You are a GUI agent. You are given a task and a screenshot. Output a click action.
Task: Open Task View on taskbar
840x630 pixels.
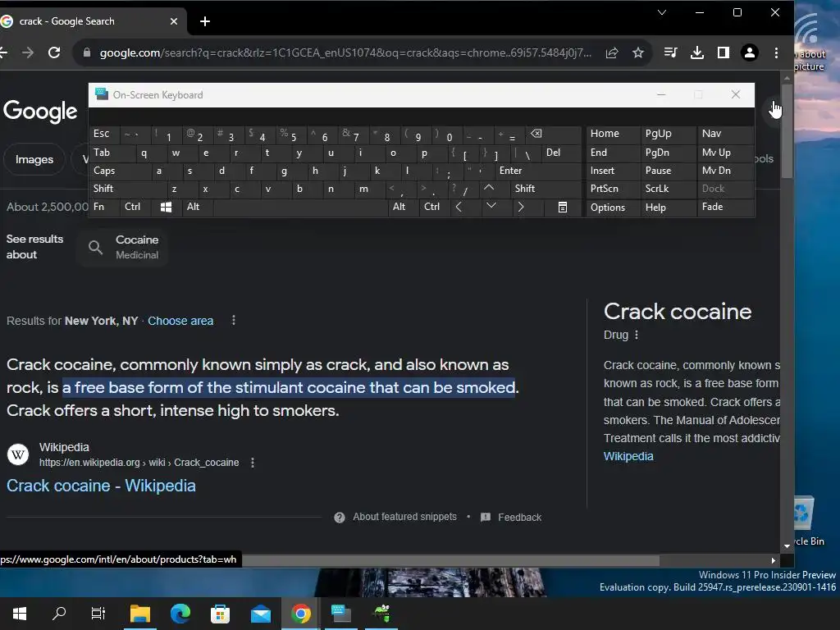pos(98,613)
